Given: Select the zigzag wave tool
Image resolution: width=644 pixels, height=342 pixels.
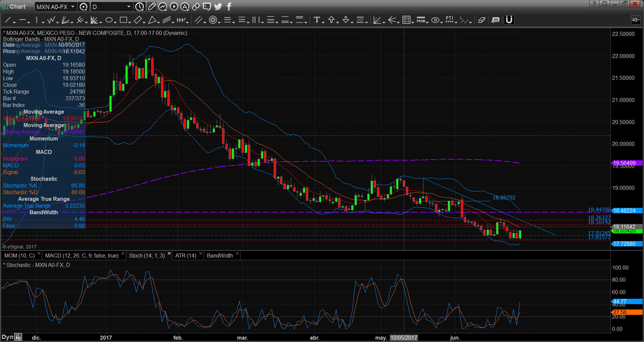Looking at the screenshot, I should pyautogui.click(x=51, y=20).
